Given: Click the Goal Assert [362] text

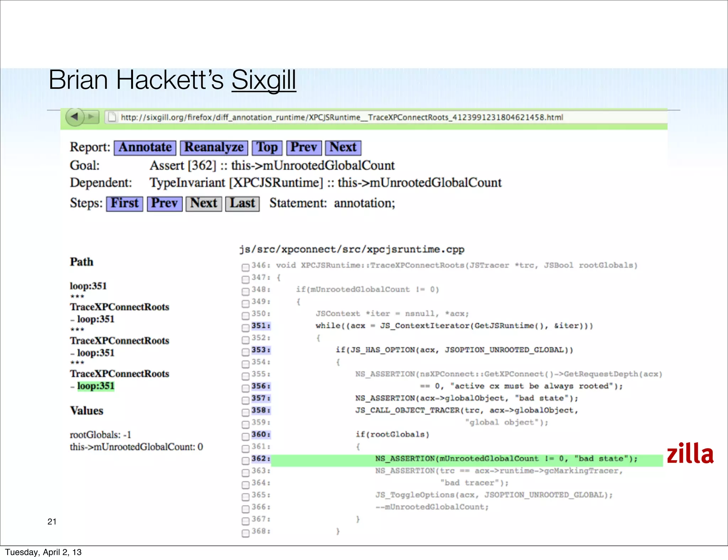Looking at the screenshot, I should (x=272, y=166).
